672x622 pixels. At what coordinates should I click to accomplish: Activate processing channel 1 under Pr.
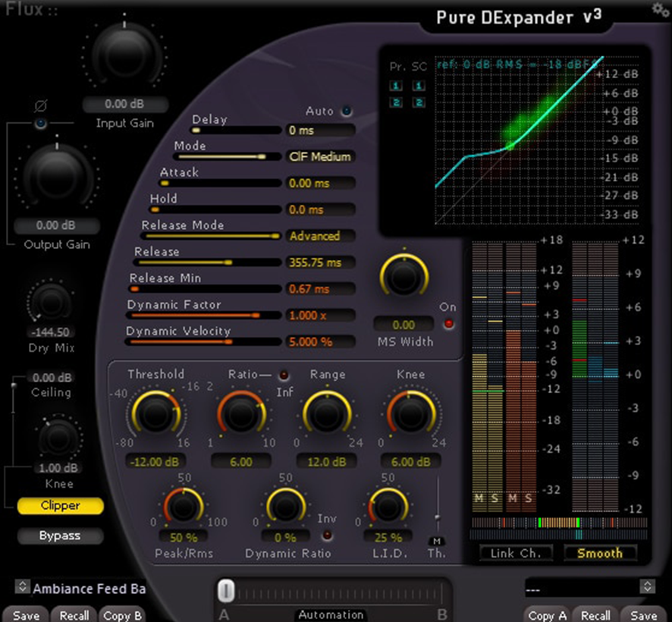(395, 86)
